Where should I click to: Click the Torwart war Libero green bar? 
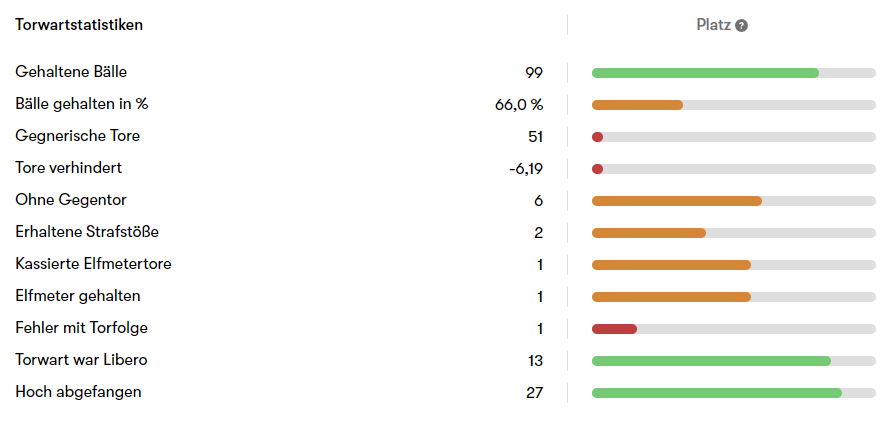[x=711, y=361]
